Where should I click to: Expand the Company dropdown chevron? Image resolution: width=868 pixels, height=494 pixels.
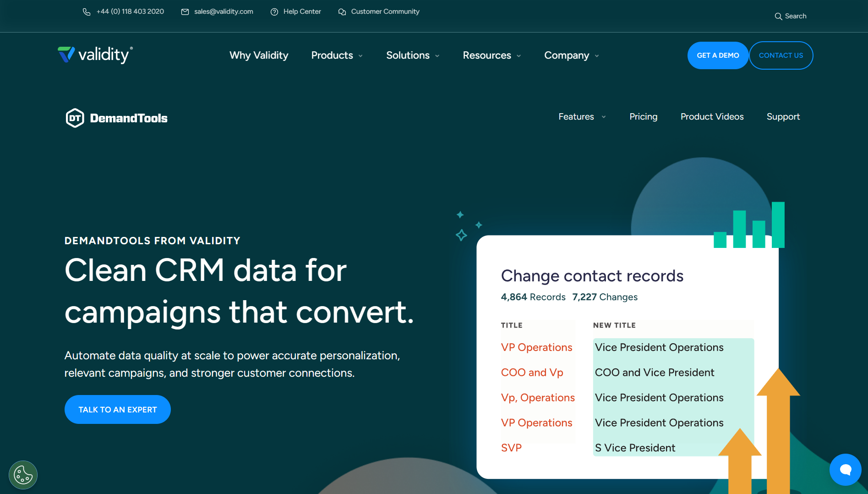coord(597,56)
